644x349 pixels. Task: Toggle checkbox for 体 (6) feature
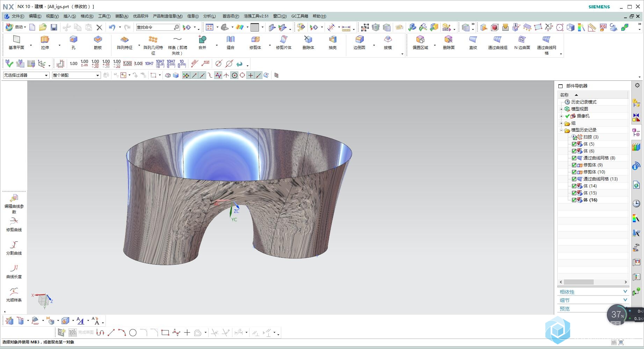click(574, 151)
